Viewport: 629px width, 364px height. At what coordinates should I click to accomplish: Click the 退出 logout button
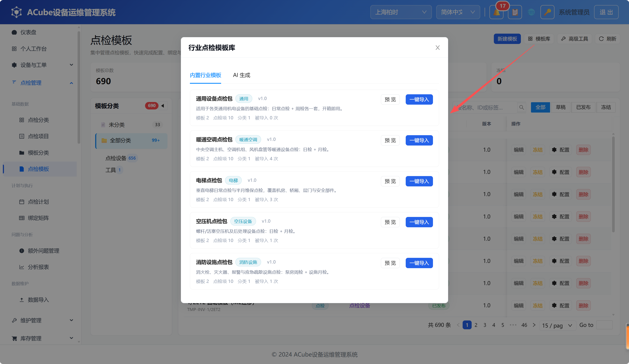tap(606, 12)
